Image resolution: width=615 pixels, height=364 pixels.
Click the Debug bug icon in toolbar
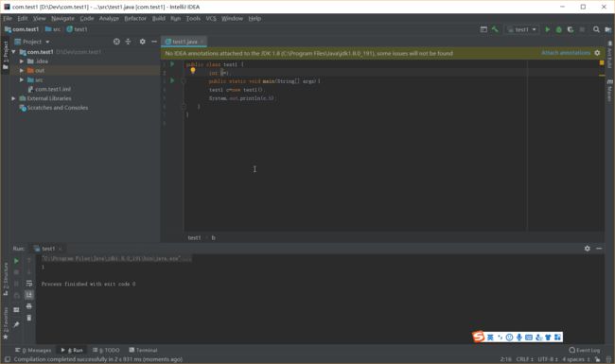coord(559,29)
